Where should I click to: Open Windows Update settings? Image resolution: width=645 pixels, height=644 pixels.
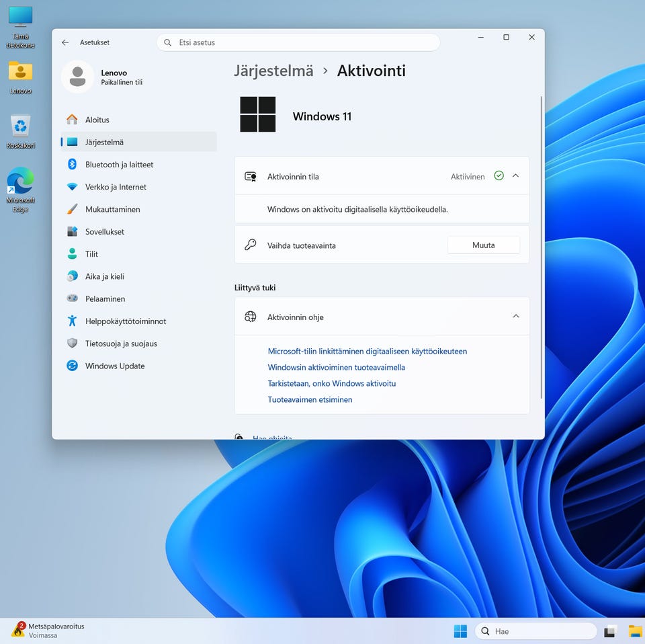pyautogui.click(x=138, y=366)
